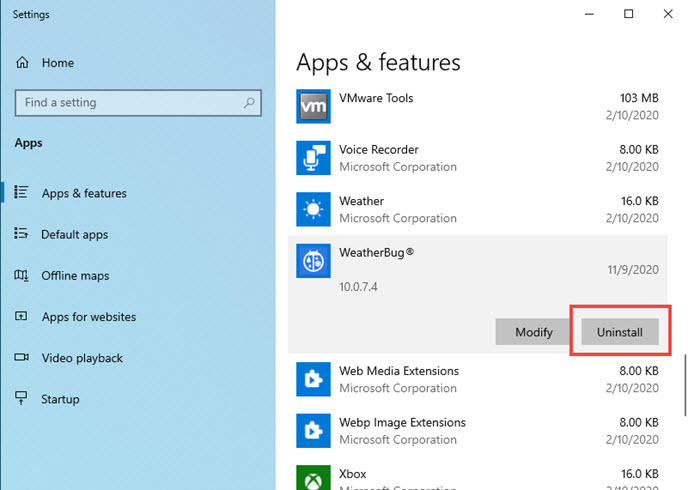Click the Video playback camera icon
The width and height of the screenshot is (688, 490).
click(21, 357)
